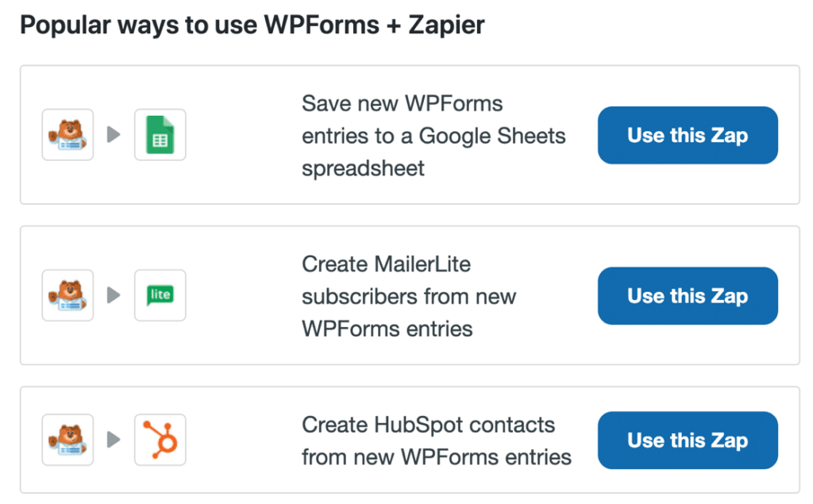Select the Google Sheets spreadsheet icon
813x504 pixels.
click(160, 135)
